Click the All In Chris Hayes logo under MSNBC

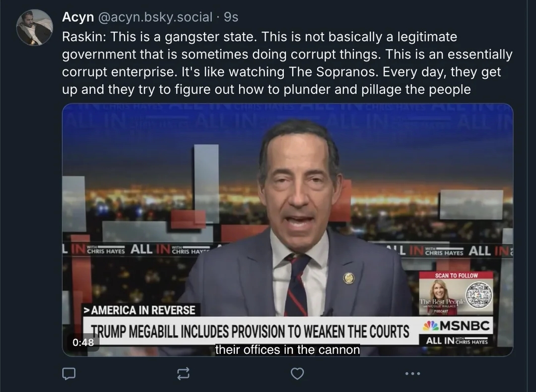(x=457, y=340)
